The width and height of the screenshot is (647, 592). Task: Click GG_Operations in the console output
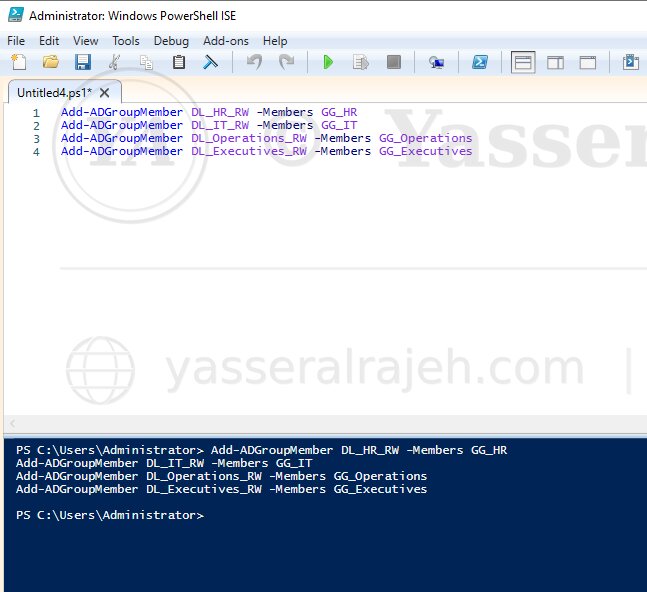[380, 476]
